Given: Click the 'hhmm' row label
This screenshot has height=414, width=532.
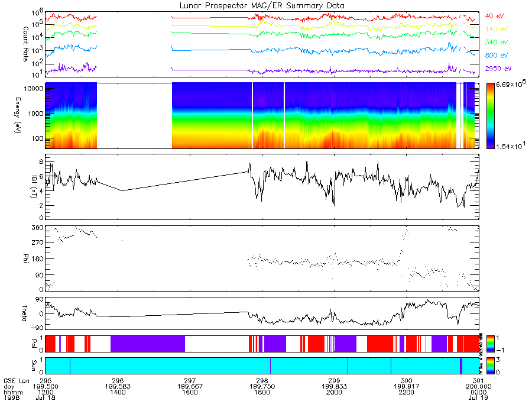Looking at the screenshot, I should (13, 392).
